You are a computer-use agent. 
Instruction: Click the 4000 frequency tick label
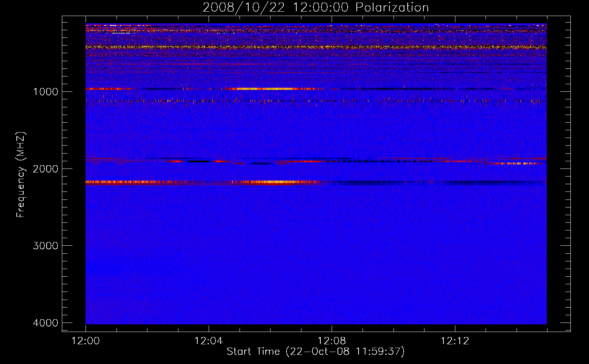click(46, 323)
